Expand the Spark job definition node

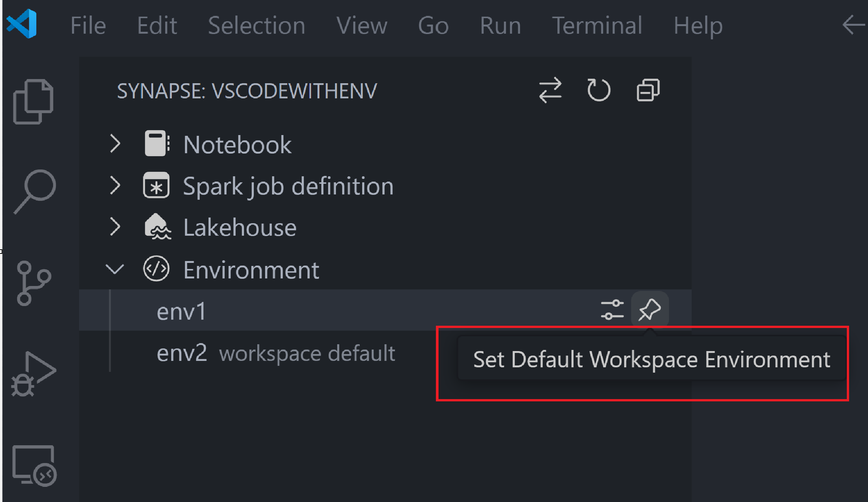[115, 185]
